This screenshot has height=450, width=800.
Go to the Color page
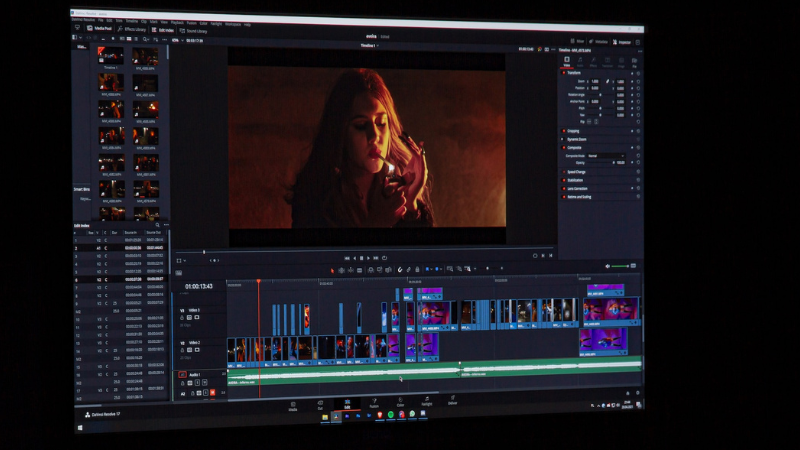click(401, 402)
